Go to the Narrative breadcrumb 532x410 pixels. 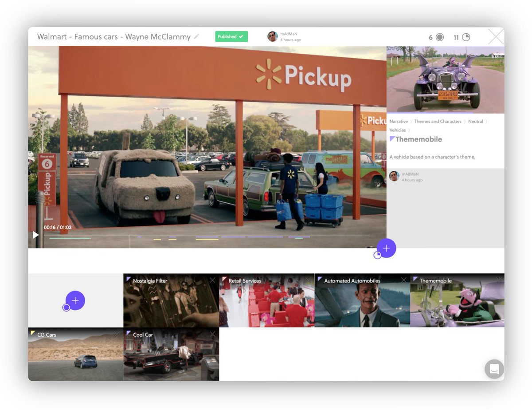click(x=399, y=122)
